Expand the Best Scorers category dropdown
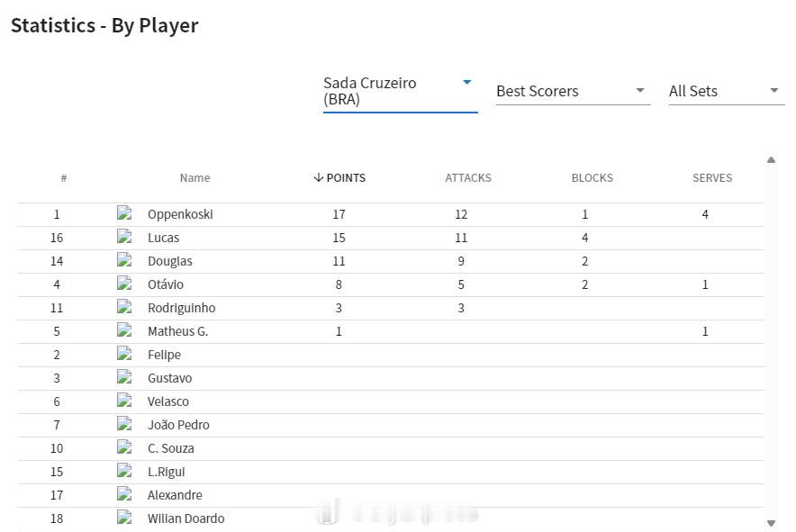This screenshot has height=532, width=796. [x=572, y=91]
